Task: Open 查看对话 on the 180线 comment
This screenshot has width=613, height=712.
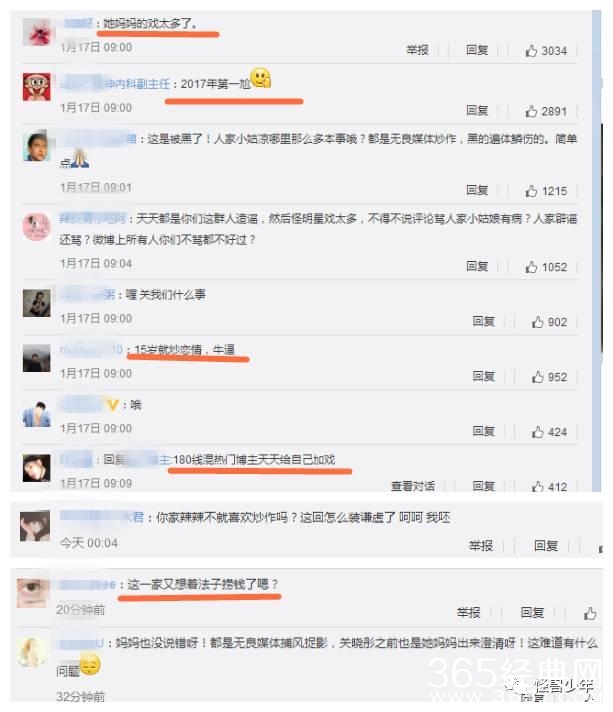Action: [413, 486]
